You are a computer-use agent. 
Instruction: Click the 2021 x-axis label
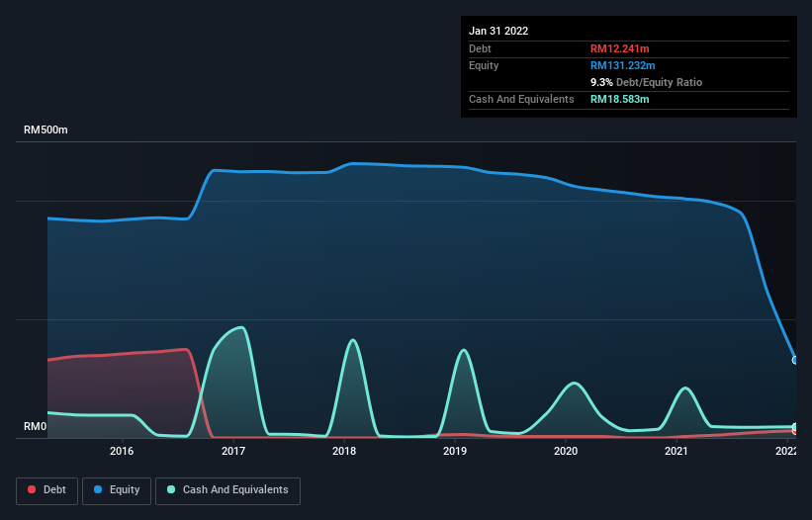pyautogui.click(x=677, y=451)
